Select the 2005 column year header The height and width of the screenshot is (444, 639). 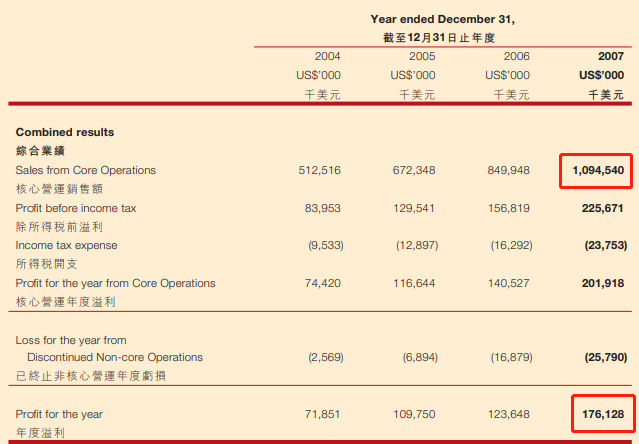(x=422, y=57)
